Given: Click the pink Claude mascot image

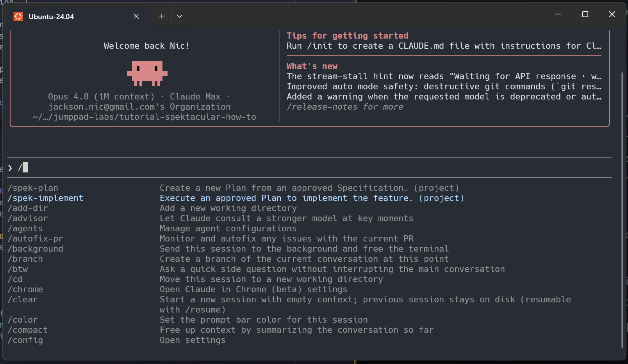Looking at the screenshot, I should [147, 73].
